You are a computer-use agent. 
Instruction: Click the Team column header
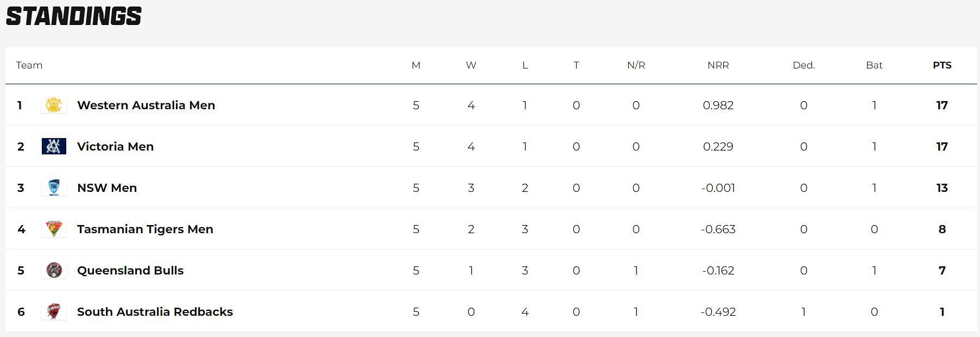[x=29, y=65]
